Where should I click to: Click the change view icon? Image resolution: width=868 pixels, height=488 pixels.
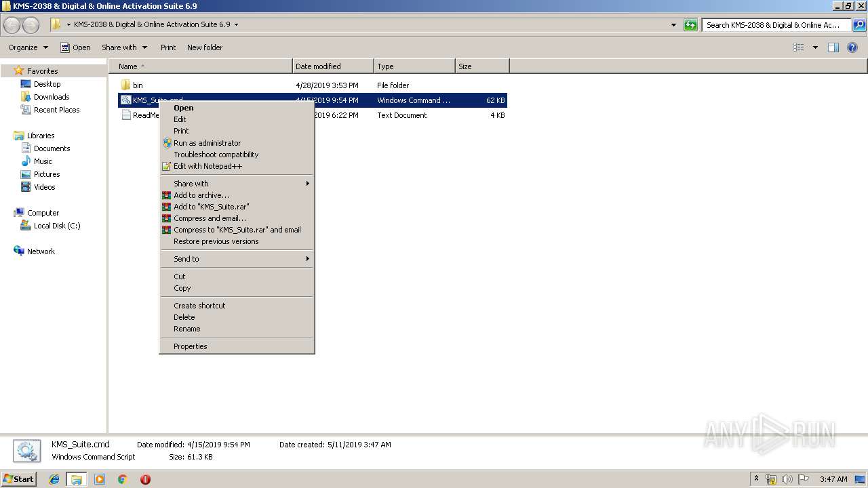799,47
